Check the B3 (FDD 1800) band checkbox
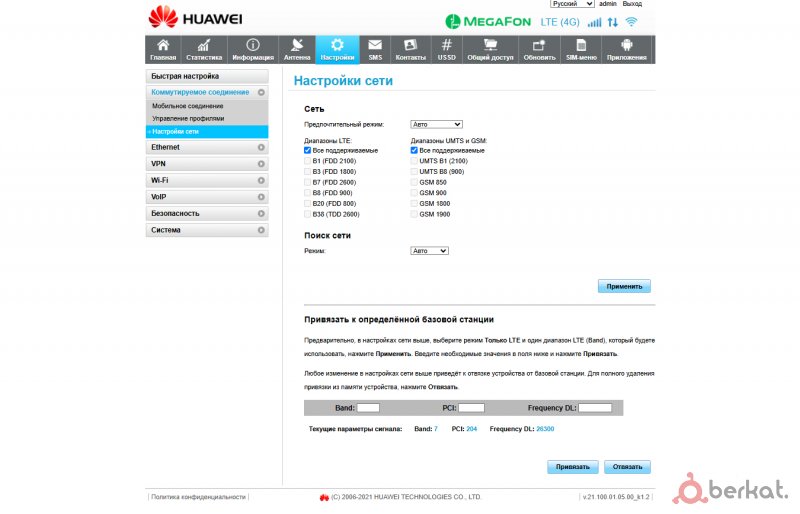This screenshot has width=800, height=514. point(308,171)
